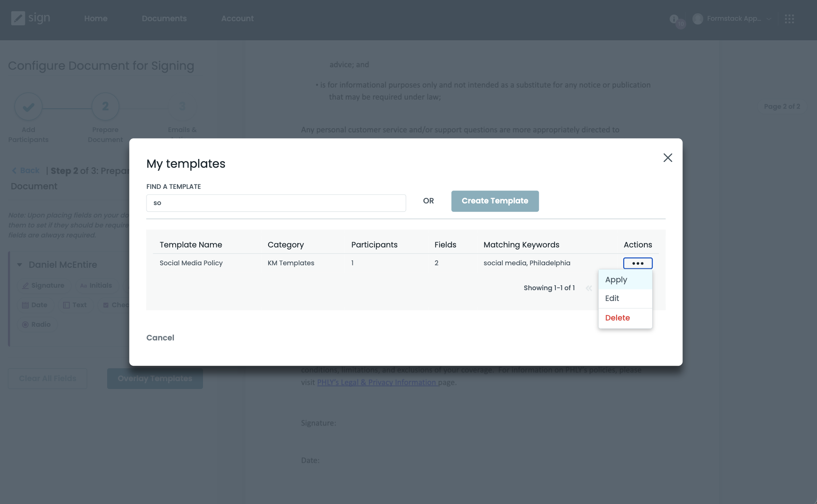This screenshot has height=504, width=817.
Task: Open the apps grid icon
Action: [789, 19]
